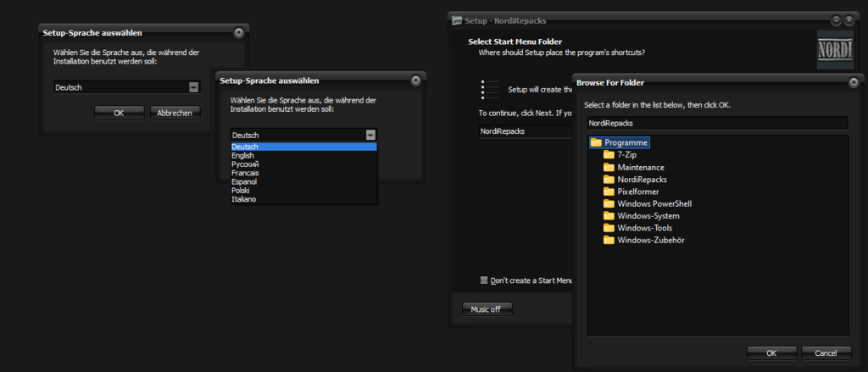
Task: Minimize the Setup - NordiRepacks window
Action: [x=836, y=20]
